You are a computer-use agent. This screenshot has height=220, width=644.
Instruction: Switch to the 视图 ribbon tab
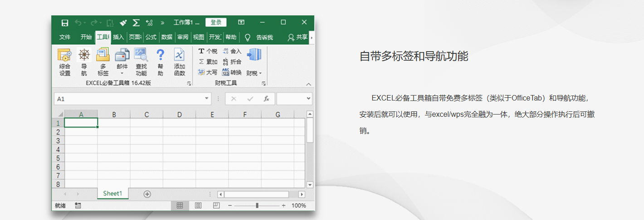[x=199, y=37]
